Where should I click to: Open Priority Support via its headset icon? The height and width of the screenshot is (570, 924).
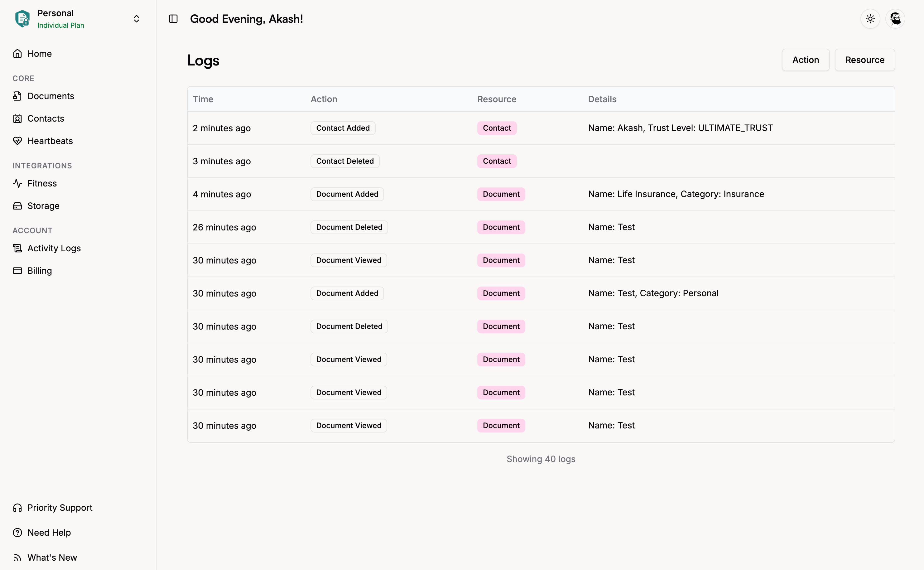(x=17, y=508)
